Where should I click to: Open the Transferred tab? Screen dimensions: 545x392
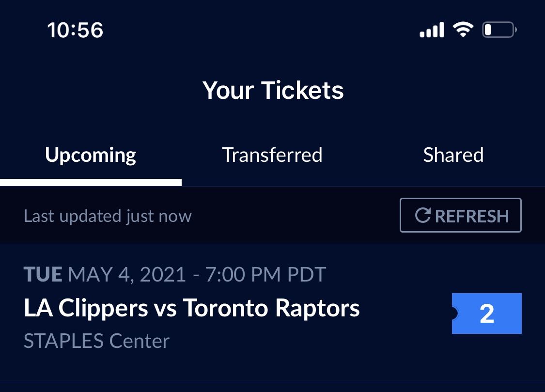[x=272, y=155]
